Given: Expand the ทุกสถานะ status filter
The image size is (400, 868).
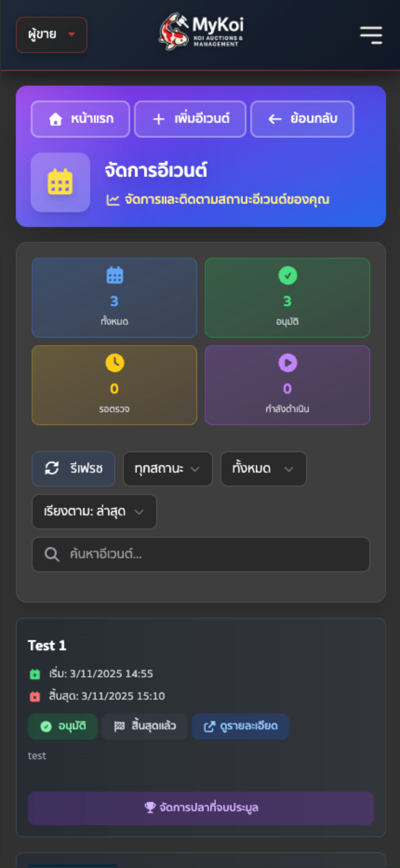Looking at the screenshot, I should 167,469.
